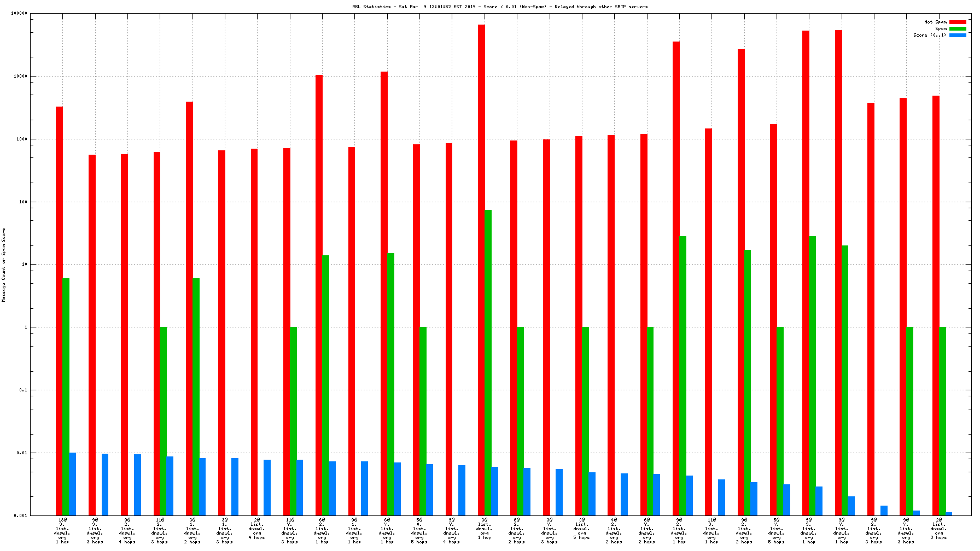Image resolution: width=980 pixels, height=551 pixels.
Task: Click the "5@ 0.list.dnswl.org 5 hops" axis label
Action: pyautogui.click(x=419, y=530)
